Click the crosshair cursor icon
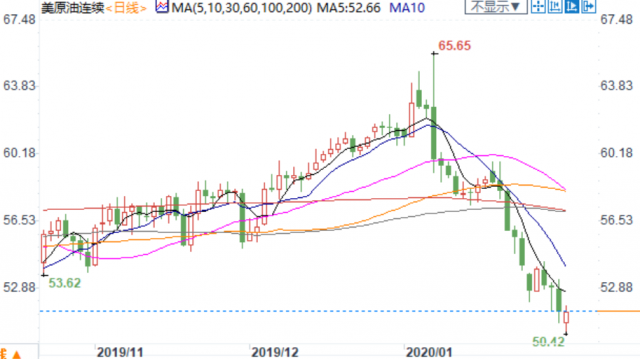Viewport: 640px width, 360px height. click(x=538, y=6)
